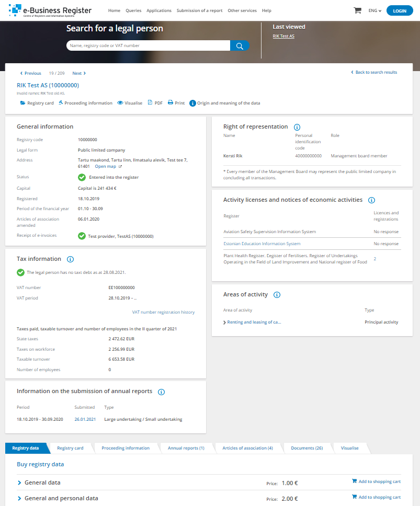Open RIK Test AS under Last viewed
Screen dimensions: 420x506
283,36
